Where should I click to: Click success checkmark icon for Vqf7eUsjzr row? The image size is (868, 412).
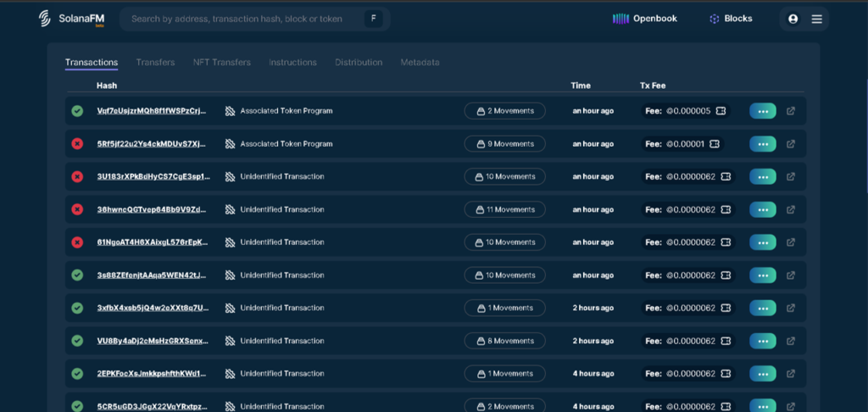click(x=77, y=111)
